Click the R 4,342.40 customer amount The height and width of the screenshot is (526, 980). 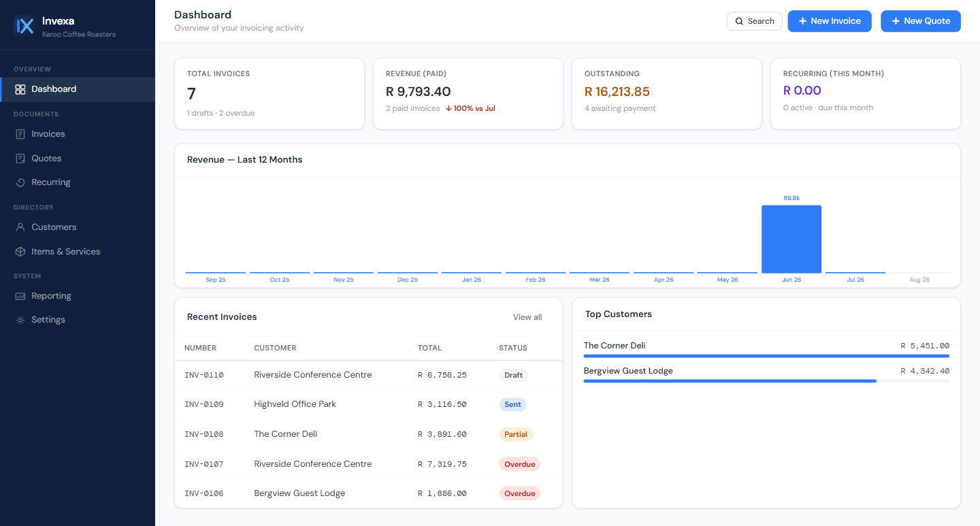point(925,371)
